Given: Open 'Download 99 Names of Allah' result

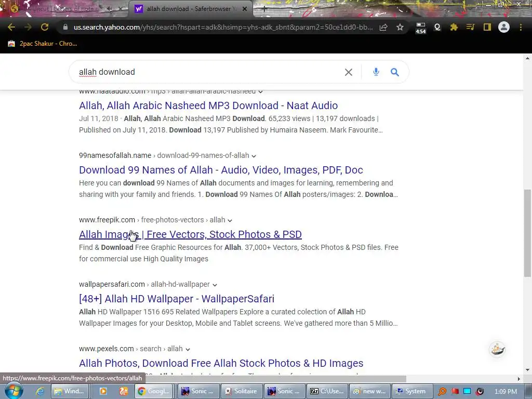Looking at the screenshot, I should tap(221, 170).
